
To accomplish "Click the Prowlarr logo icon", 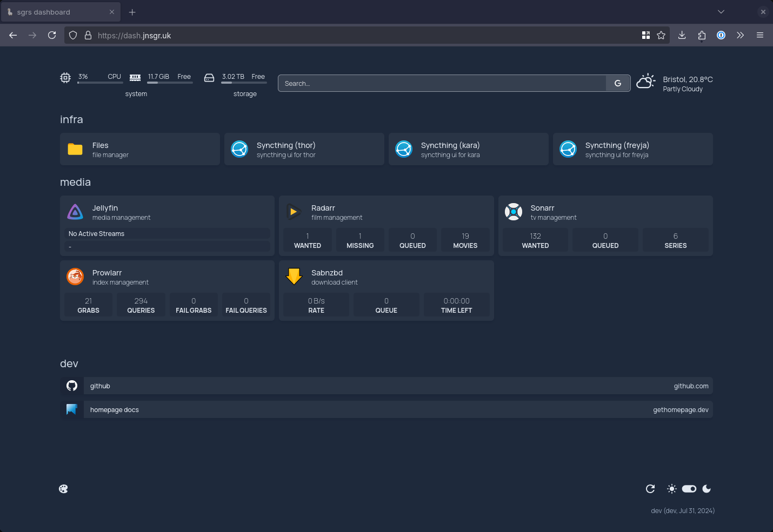I will click(x=75, y=277).
